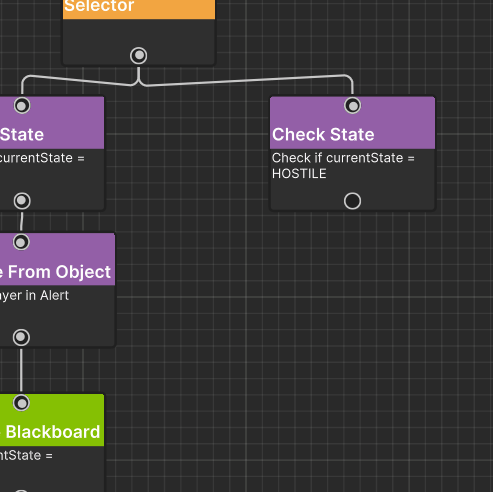
Task: Select the left purple State node header
Action: point(52,123)
